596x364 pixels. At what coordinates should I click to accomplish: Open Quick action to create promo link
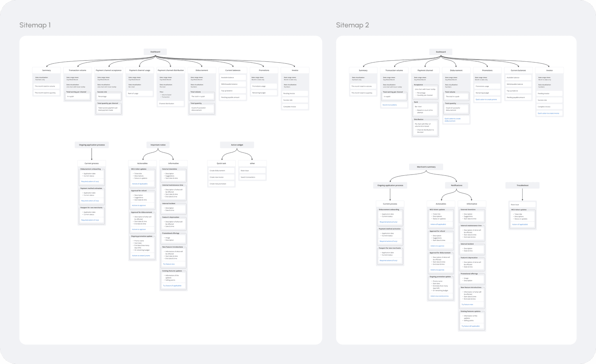[x=486, y=100]
